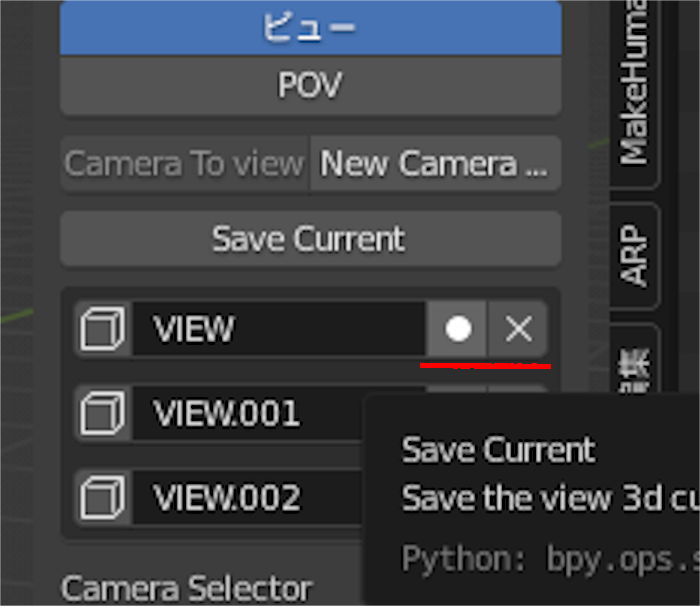Switch to POV mode

click(310, 86)
